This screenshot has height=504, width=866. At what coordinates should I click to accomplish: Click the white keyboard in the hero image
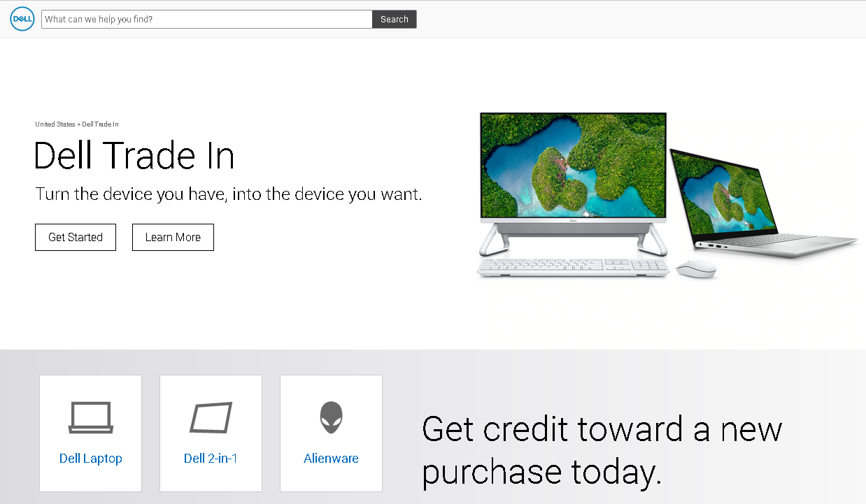pos(573,268)
